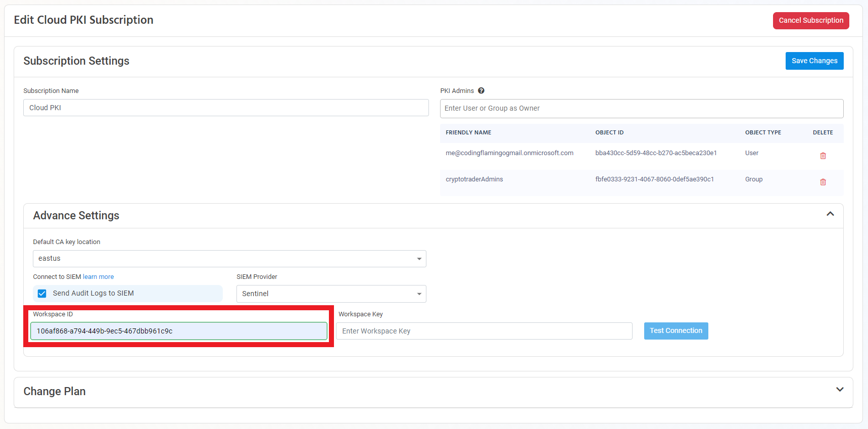Click the Default CA key location label

click(x=67, y=242)
